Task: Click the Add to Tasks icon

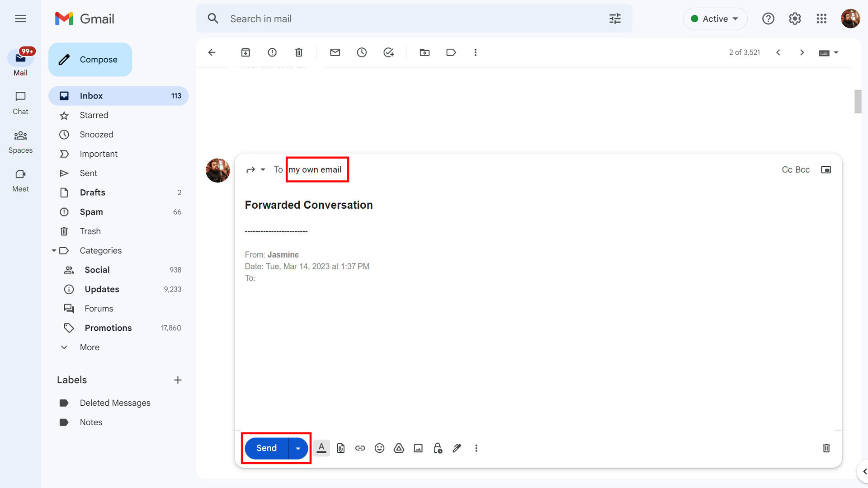Action: (x=388, y=52)
